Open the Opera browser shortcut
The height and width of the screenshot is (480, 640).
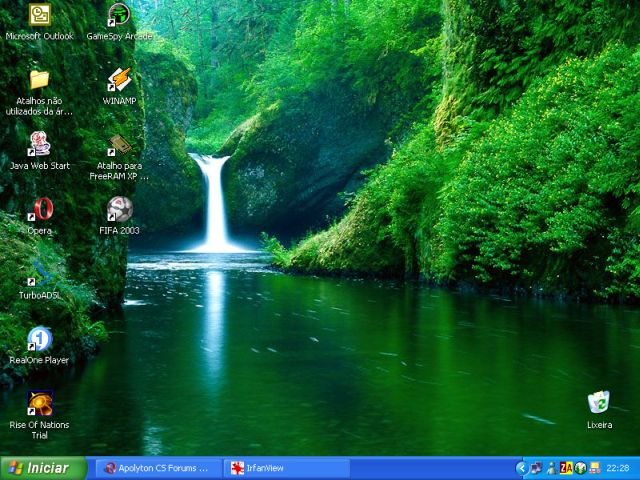click(39, 210)
